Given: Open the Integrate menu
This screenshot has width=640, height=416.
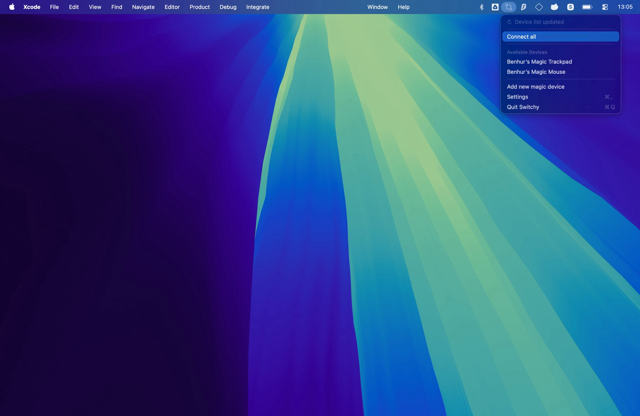Looking at the screenshot, I should point(258,7).
